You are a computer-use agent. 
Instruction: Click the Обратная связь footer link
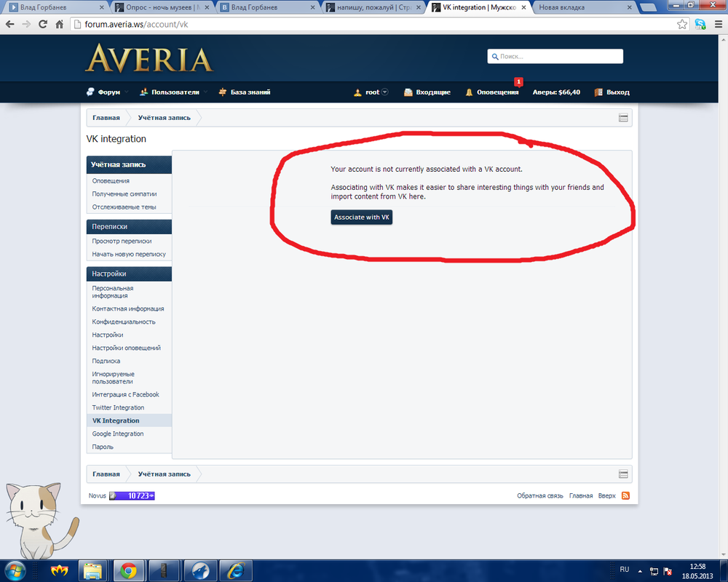click(540, 496)
